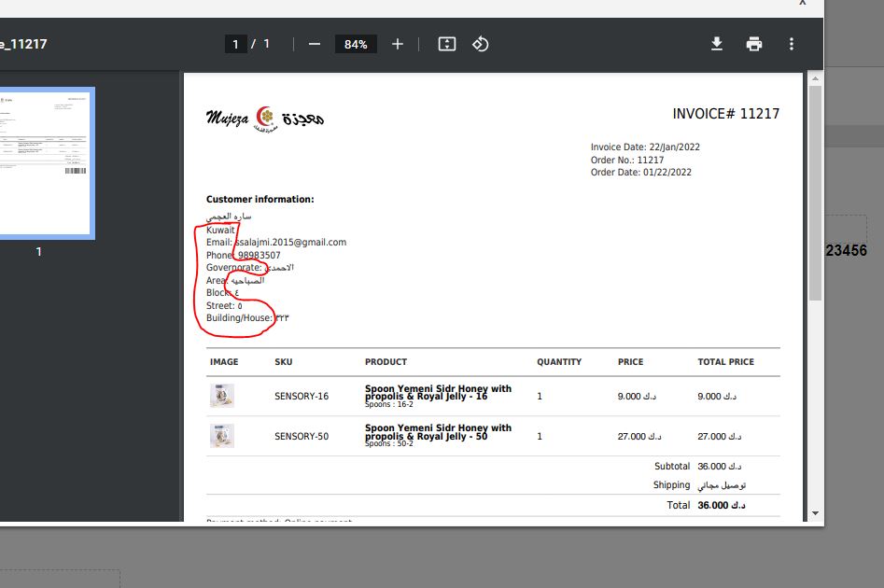
Task: Open the PDF viewer more actions menu
Action: [792, 44]
